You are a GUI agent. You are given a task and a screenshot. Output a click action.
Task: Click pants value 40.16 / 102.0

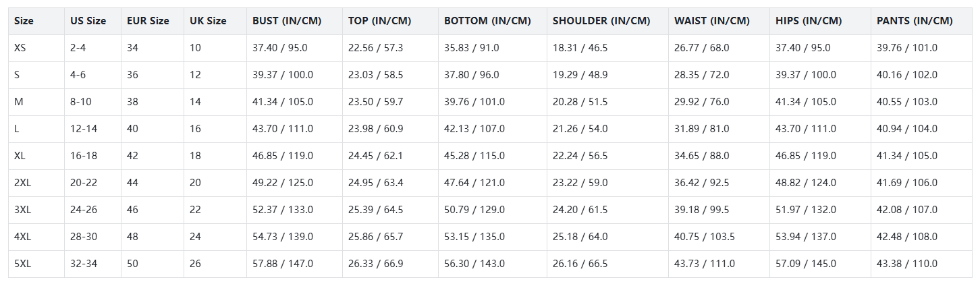click(907, 75)
